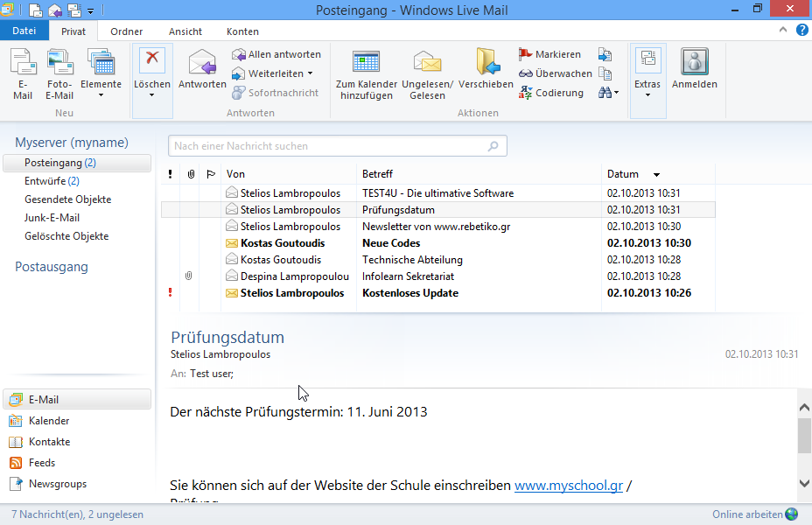Click the copy-to-folder icon beside Markieren
The height and width of the screenshot is (525, 812).
(605, 54)
